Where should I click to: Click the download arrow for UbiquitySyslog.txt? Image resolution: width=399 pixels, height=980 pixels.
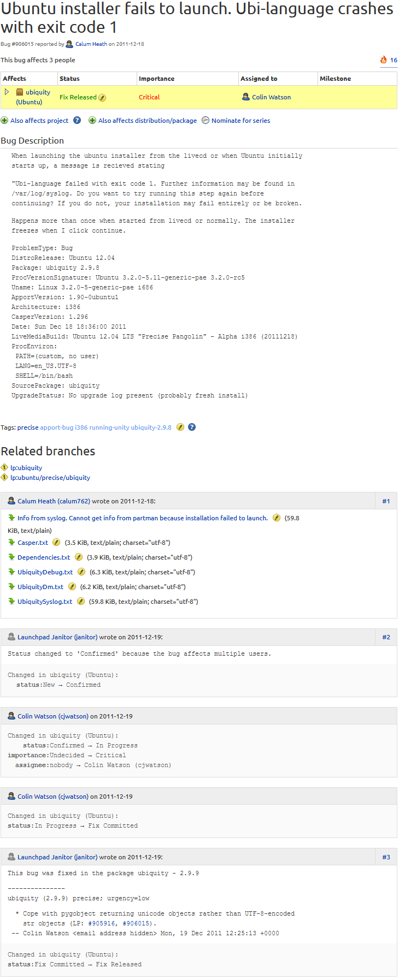pyautogui.click(x=11, y=601)
